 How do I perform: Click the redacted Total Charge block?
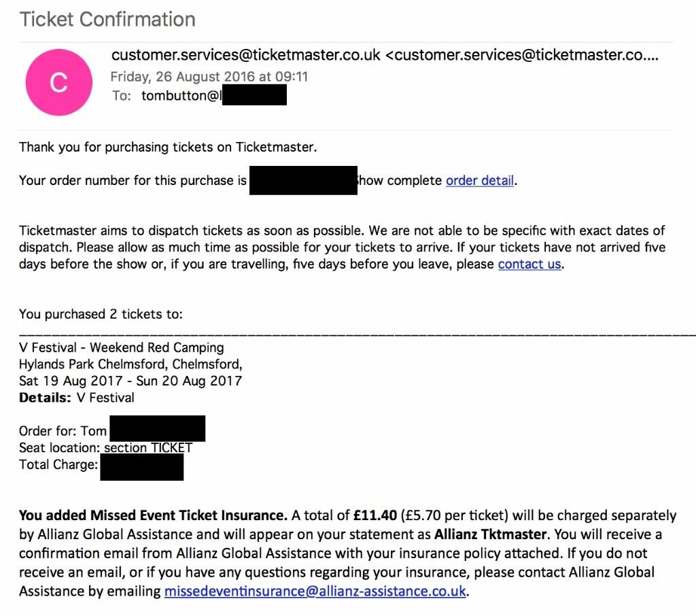(141, 467)
